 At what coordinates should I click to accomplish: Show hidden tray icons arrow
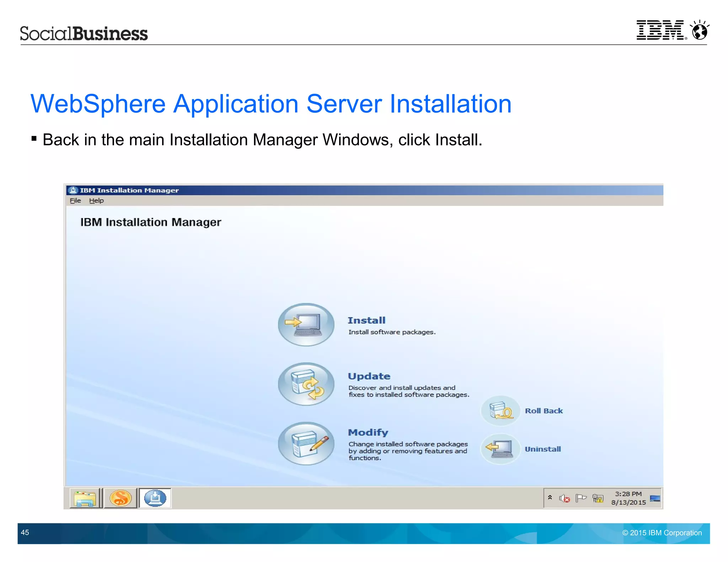[x=550, y=498]
